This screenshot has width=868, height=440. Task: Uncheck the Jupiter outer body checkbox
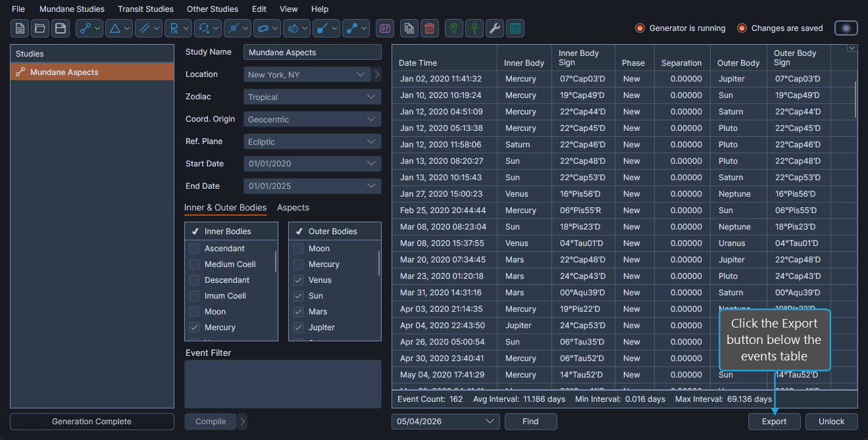tap(298, 328)
